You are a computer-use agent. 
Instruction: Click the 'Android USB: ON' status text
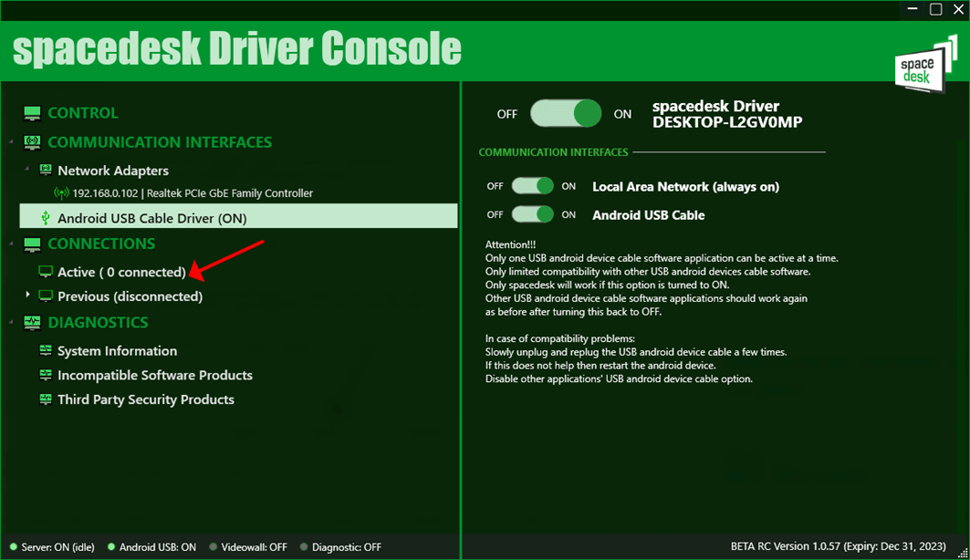(157, 547)
